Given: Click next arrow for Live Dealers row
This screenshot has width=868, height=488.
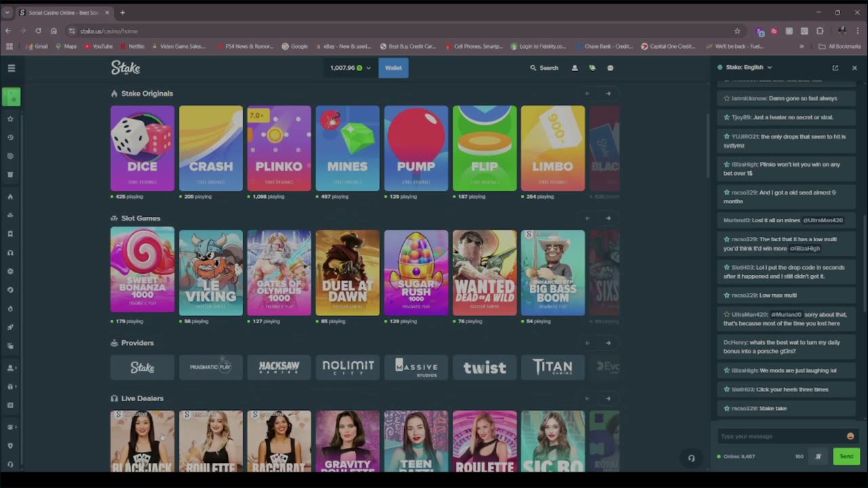Looking at the screenshot, I should 608,399.
